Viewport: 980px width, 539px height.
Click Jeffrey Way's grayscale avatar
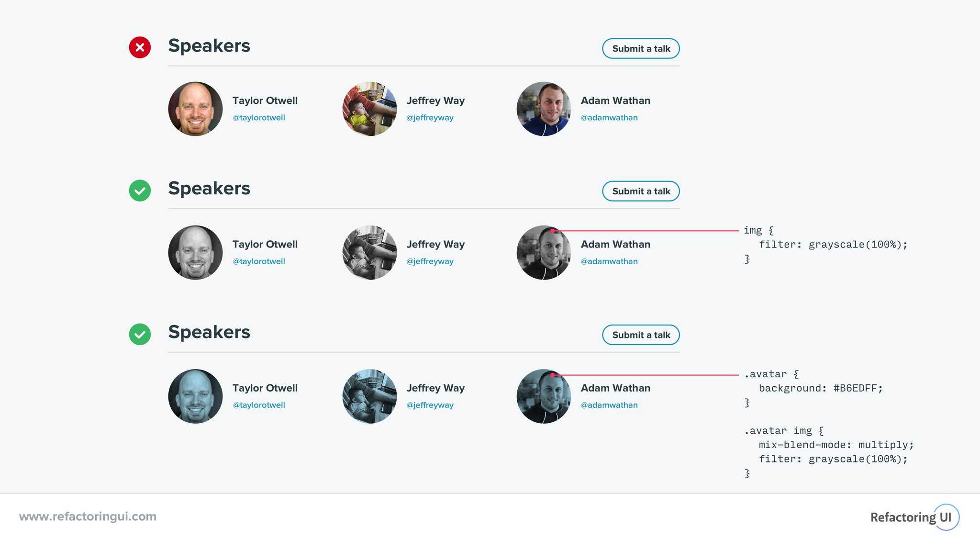point(369,252)
